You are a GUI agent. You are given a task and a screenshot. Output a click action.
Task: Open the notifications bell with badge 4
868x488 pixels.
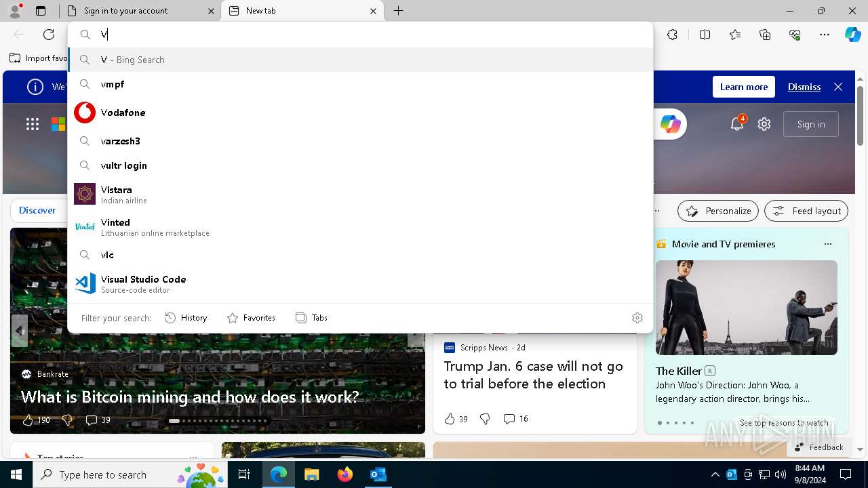[737, 123]
